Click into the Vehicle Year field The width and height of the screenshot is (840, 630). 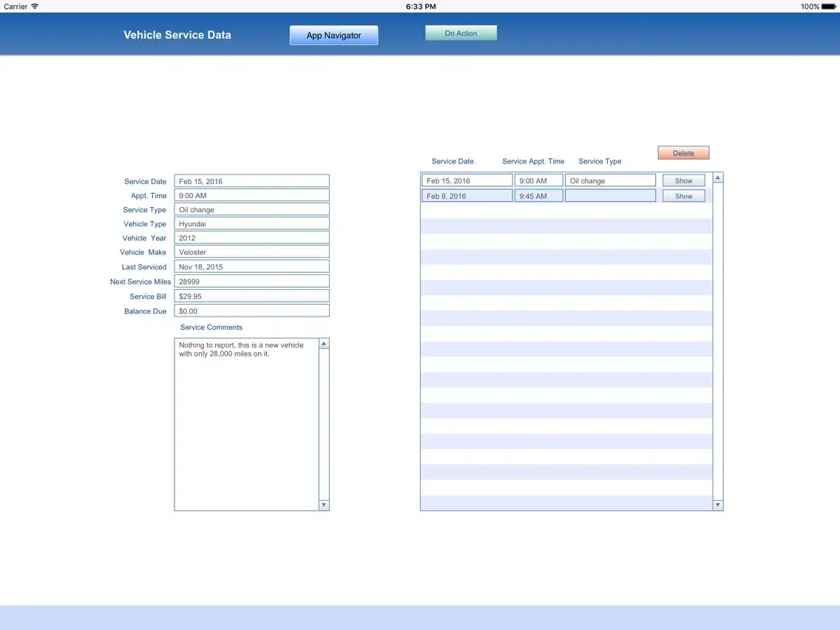click(251, 238)
